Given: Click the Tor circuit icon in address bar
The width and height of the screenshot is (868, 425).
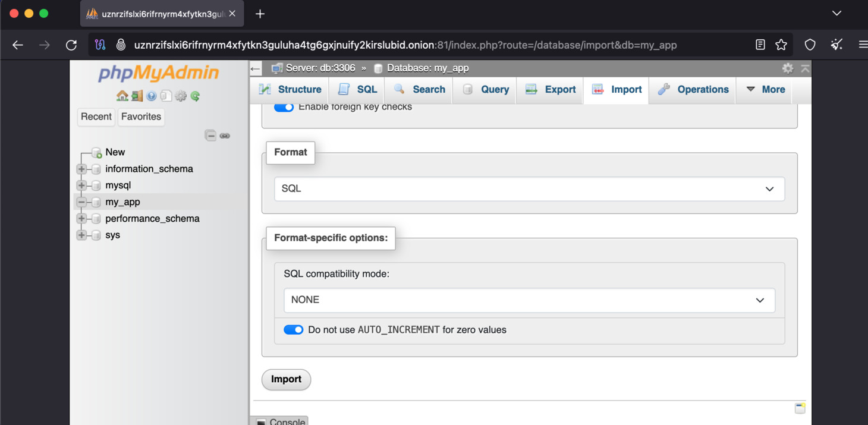Looking at the screenshot, I should click(100, 45).
